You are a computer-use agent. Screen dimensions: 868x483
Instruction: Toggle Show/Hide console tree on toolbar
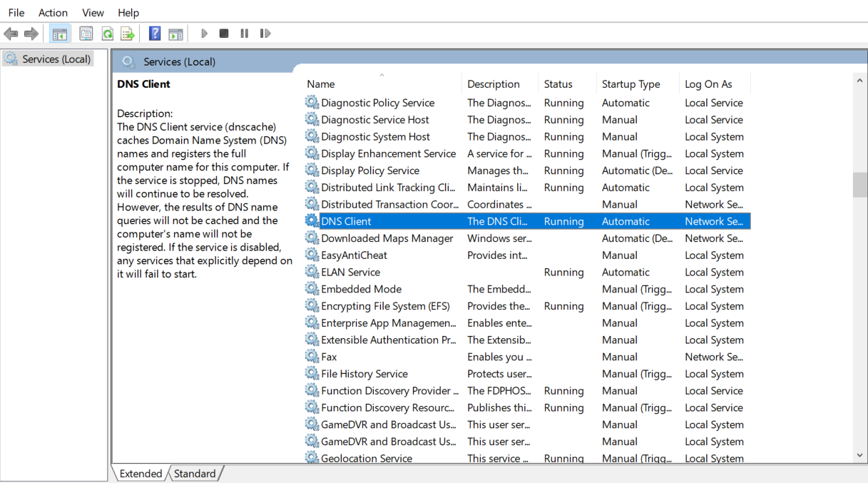click(60, 33)
